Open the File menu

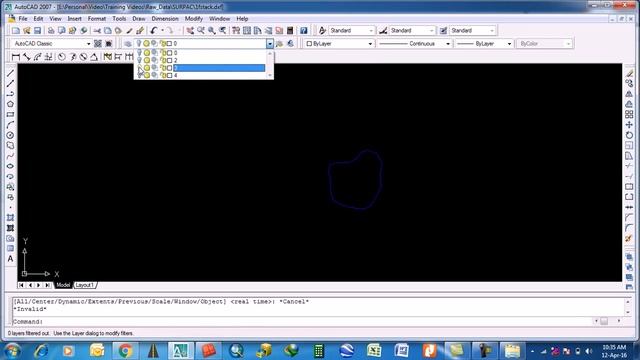tap(23, 19)
